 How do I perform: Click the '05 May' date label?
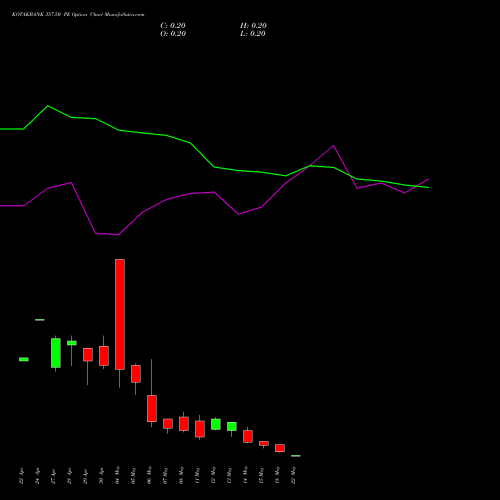tap(134, 475)
